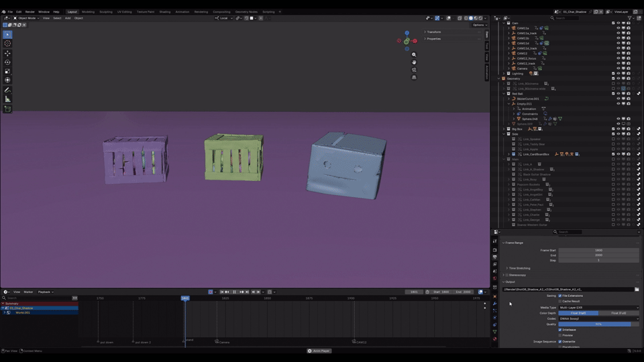
Task: Open the Modifiers wrench properties tab
Action: 495,304
